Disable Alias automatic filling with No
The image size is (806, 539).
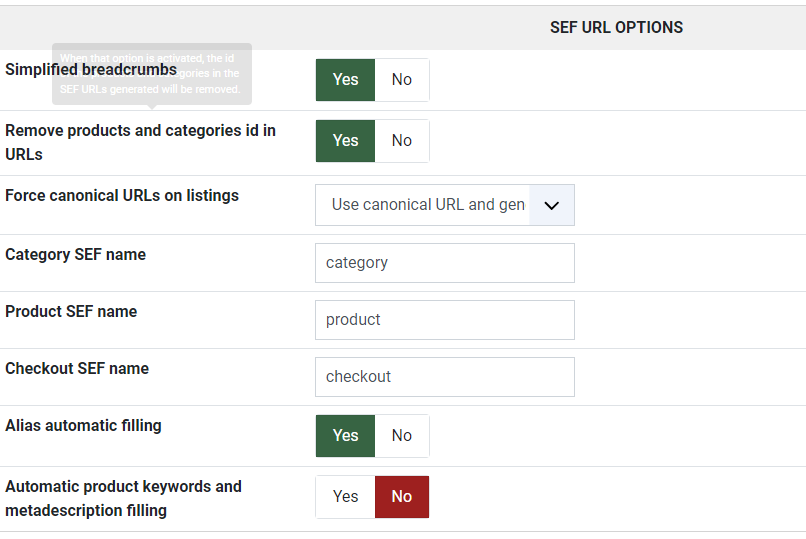[x=402, y=436]
